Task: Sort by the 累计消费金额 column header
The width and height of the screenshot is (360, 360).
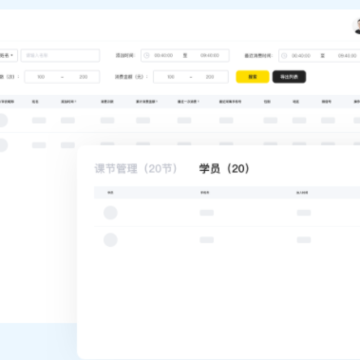Action: click(x=147, y=102)
